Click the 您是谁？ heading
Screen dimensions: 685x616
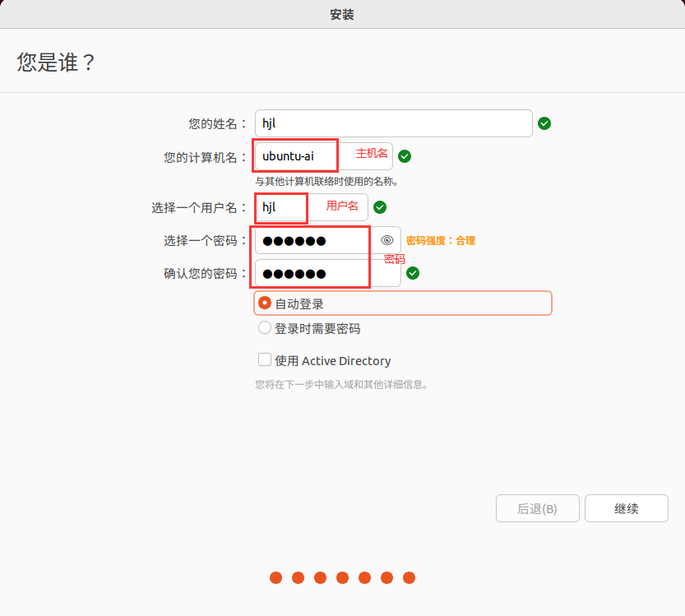(x=56, y=62)
